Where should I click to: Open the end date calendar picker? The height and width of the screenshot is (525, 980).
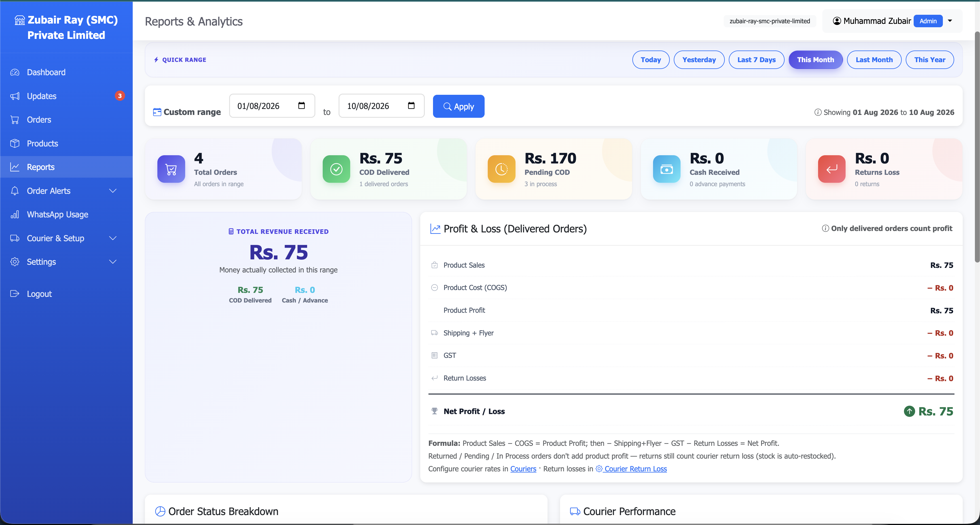[411, 106]
